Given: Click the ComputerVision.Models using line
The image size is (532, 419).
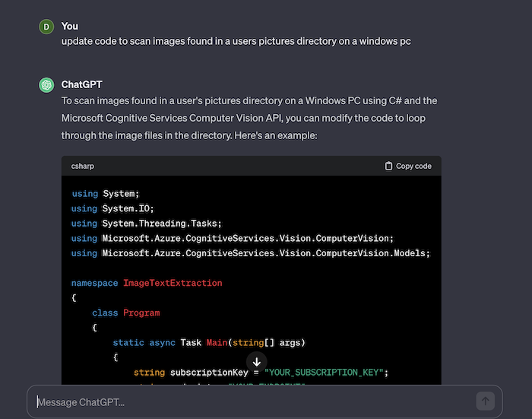Looking at the screenshot, I should (x=251, y=253).
